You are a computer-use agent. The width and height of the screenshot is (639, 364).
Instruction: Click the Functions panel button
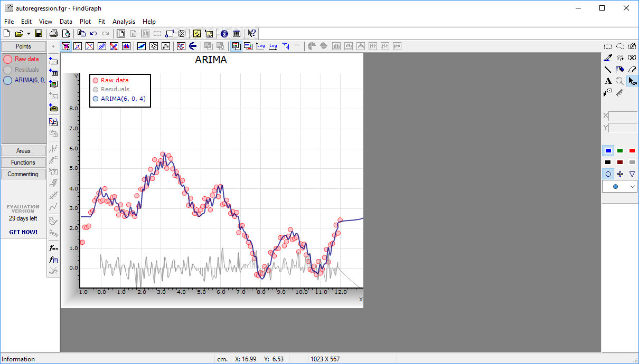[23, 162]
